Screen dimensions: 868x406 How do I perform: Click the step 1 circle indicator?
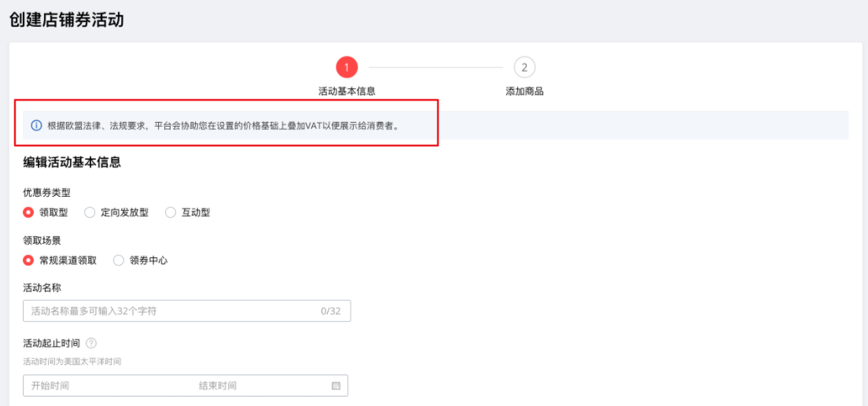[x=347, y=68]
